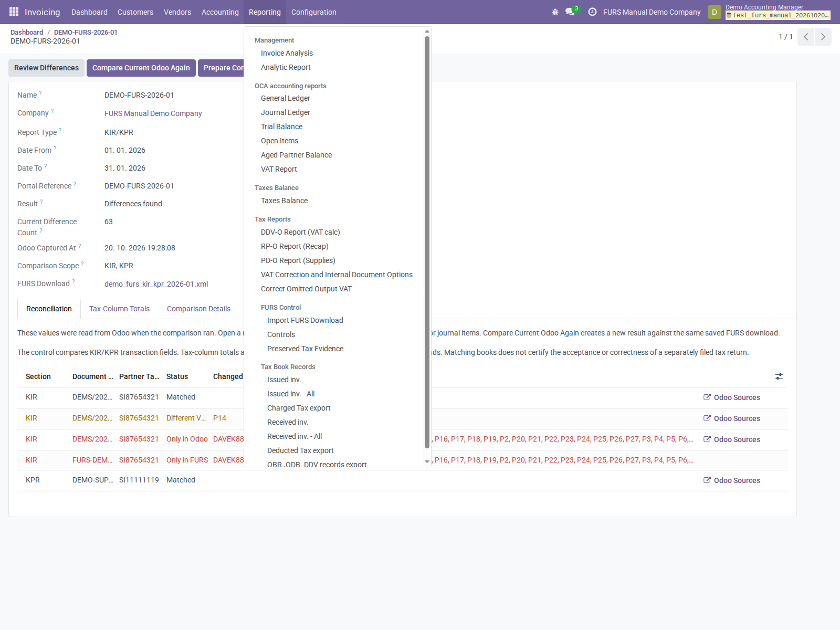
Task: Open Odoo Sources for Only in Odoo row
Action: [x=732, y=439]
